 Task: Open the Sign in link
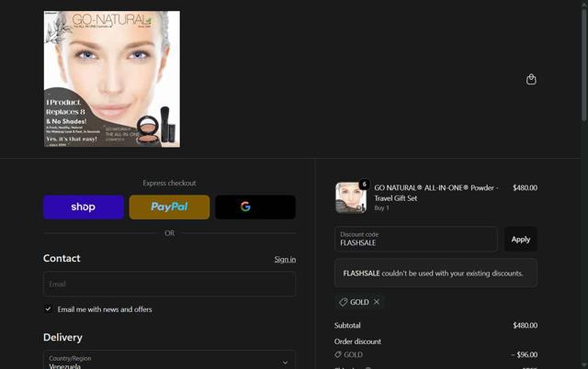[285, 259]
